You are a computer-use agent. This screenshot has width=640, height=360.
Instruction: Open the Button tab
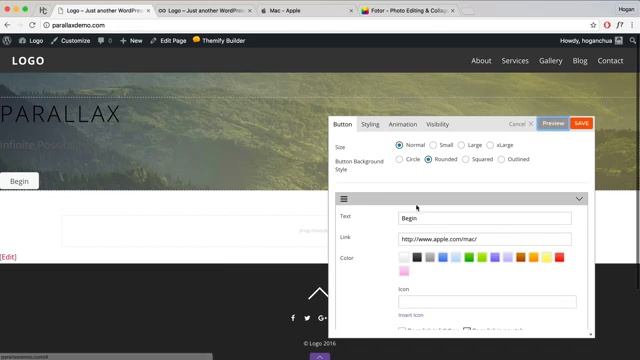point(342,124)
